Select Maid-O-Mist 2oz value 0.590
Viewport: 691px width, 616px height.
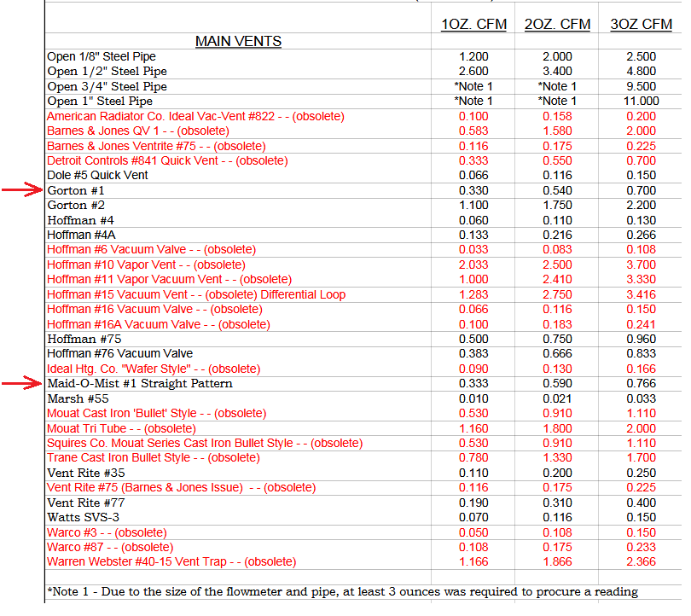click(x=557, y=384)
